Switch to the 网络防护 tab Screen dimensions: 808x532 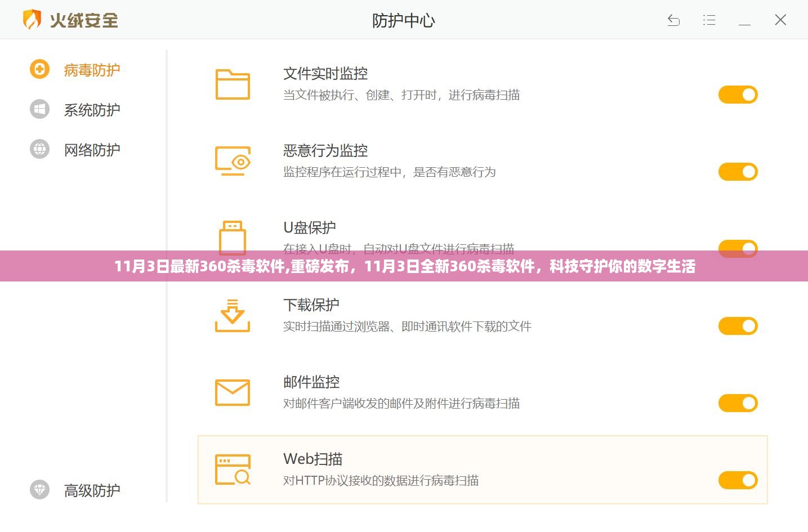coord(92,150)
